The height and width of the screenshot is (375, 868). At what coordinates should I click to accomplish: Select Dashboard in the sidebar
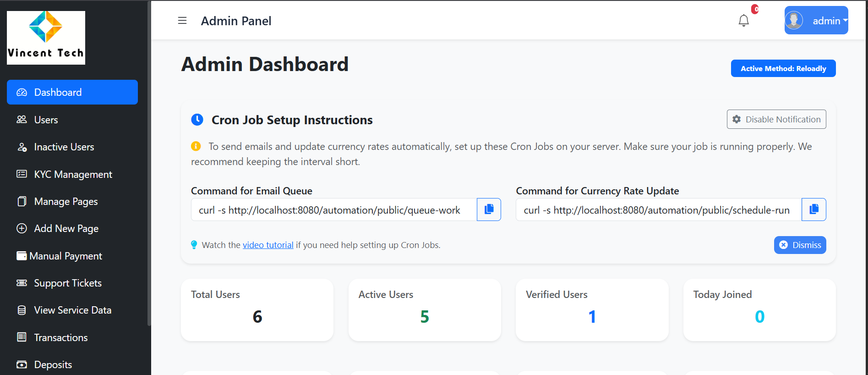tap(72, 92)
